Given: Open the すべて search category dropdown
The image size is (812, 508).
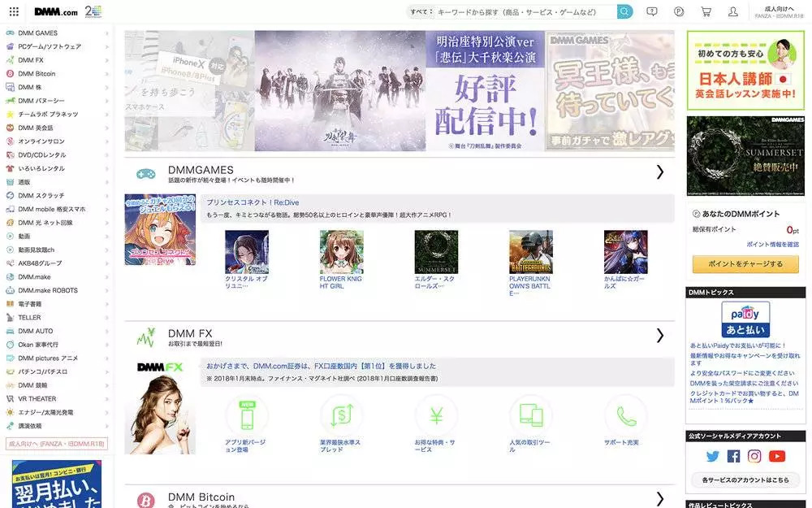Looking at the screenshot, I should tap(421, 11).
